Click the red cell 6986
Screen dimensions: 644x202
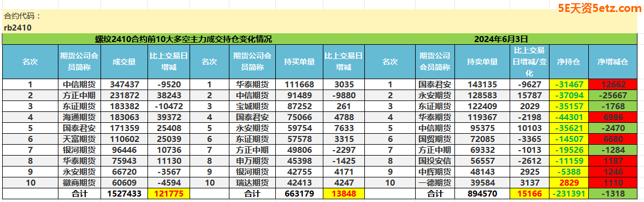click(x=613, y=117)
